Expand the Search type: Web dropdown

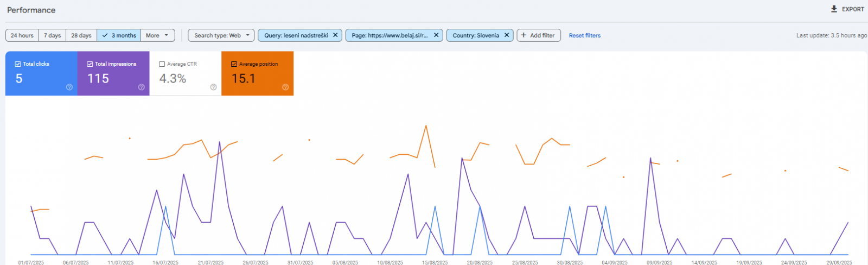point(221,35)
